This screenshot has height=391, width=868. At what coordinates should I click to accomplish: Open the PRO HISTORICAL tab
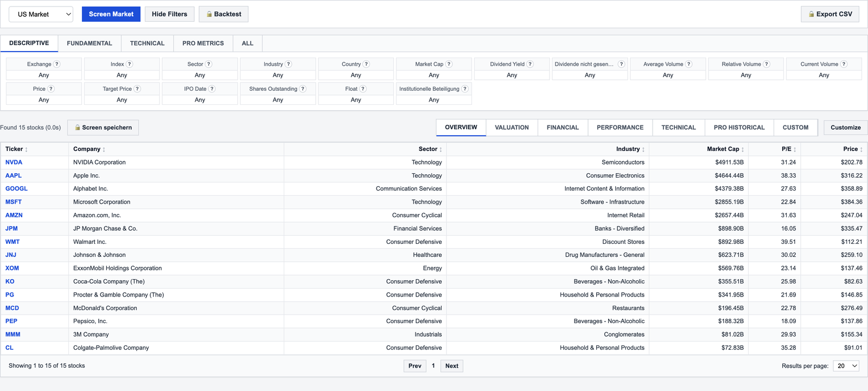pyautogui.click(x=739, y=128)
